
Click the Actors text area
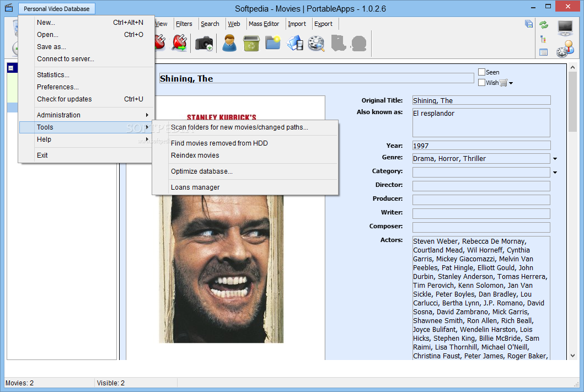click(481, 298)
